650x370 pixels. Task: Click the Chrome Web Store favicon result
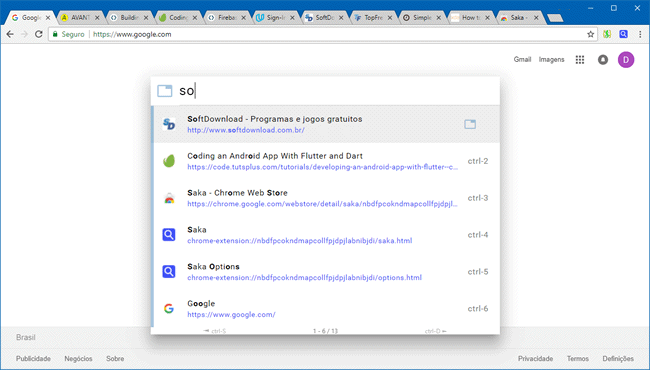[169, 198]
